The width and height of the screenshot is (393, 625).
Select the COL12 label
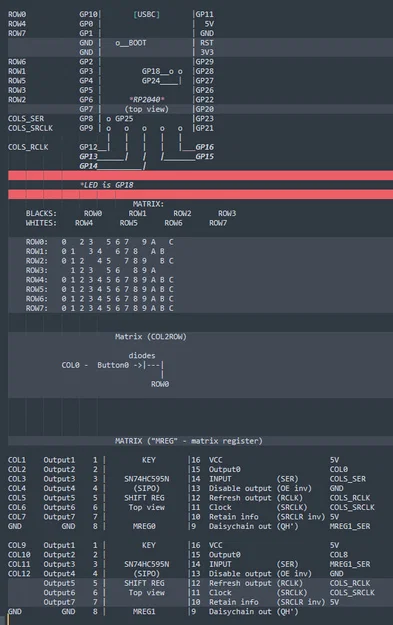pos(19,574)
